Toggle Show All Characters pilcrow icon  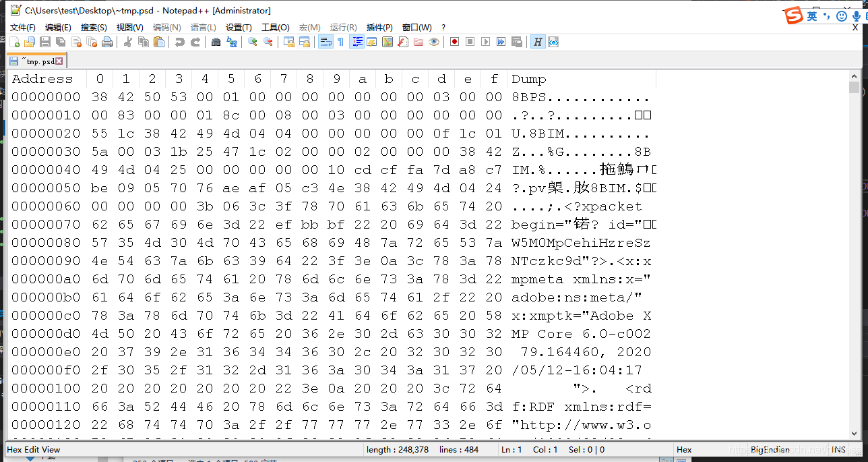pyautogui.click(x=341, y=42)
